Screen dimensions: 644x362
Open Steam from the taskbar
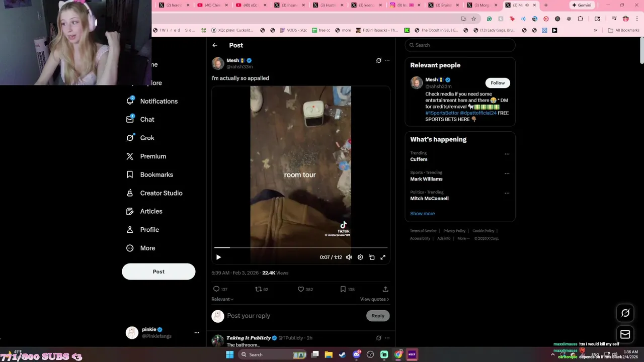coord(343,354)
